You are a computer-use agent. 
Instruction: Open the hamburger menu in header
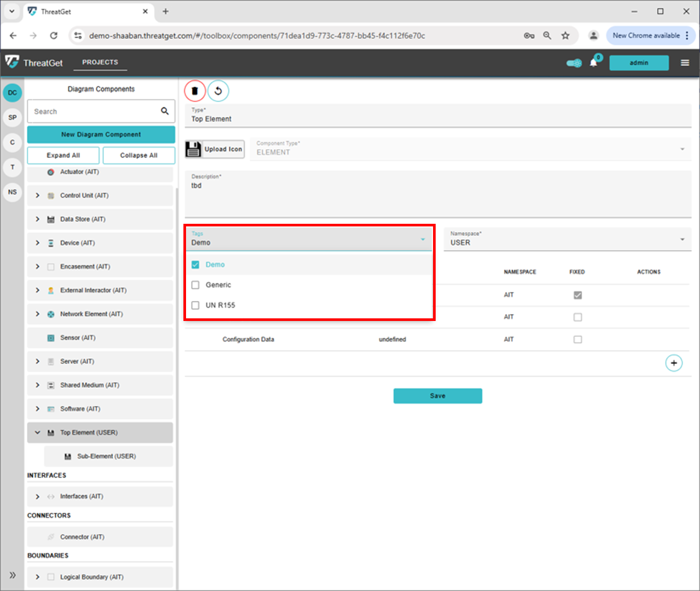685,63
